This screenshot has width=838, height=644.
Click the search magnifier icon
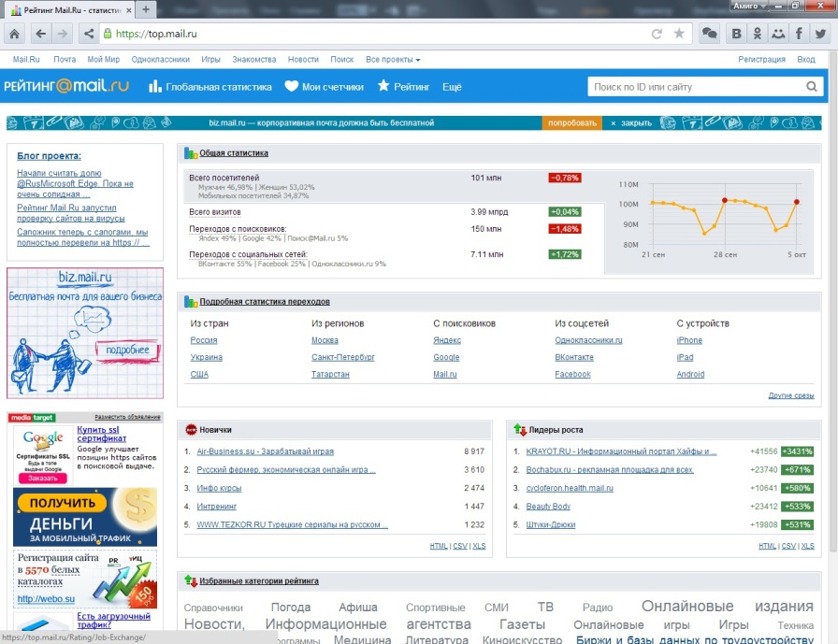(x=812, y=87)
